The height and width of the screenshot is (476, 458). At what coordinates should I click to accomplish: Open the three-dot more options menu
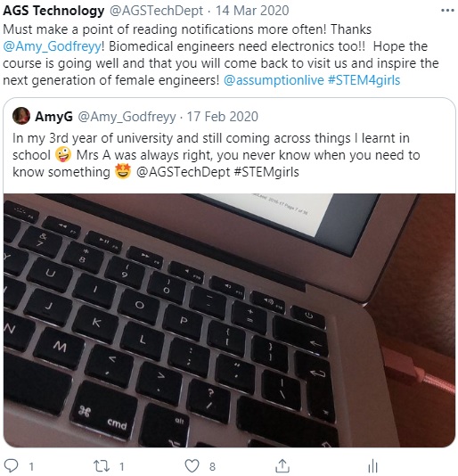click(x=447, y=11)
